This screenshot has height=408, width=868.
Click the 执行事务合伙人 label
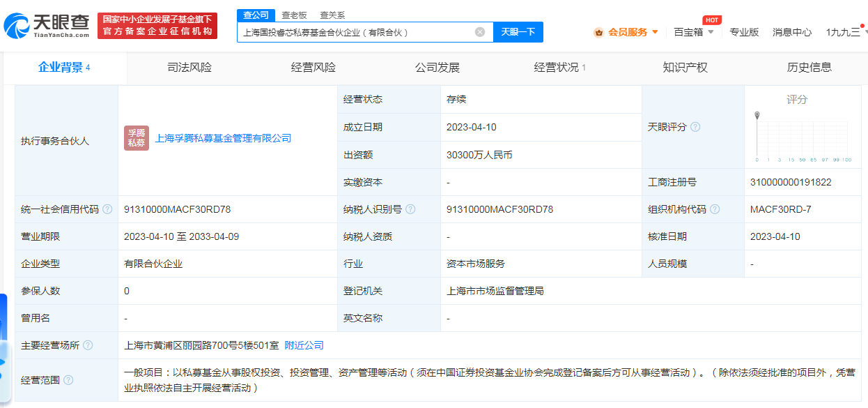tap(56, 141)
